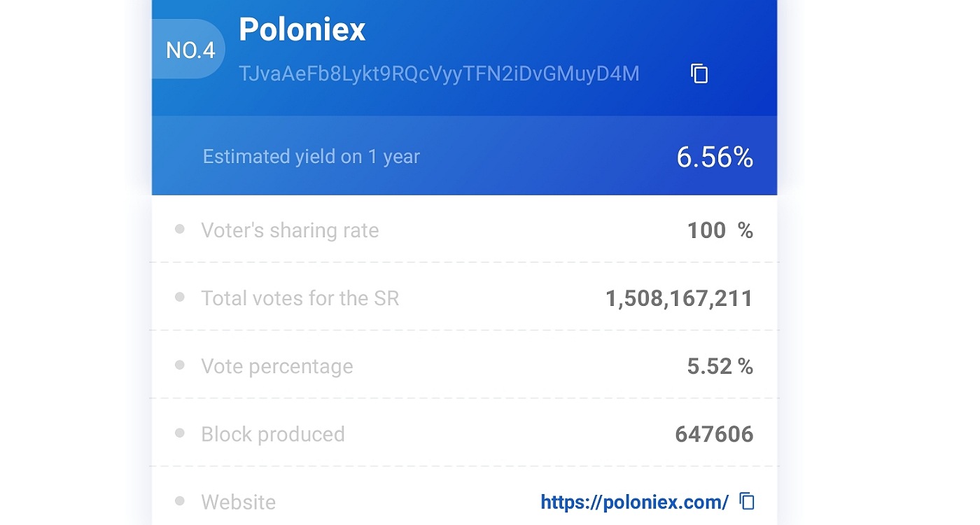
Task: Select the 6.56% yield value
Action: pyautogui.click(x=715, y=157)
